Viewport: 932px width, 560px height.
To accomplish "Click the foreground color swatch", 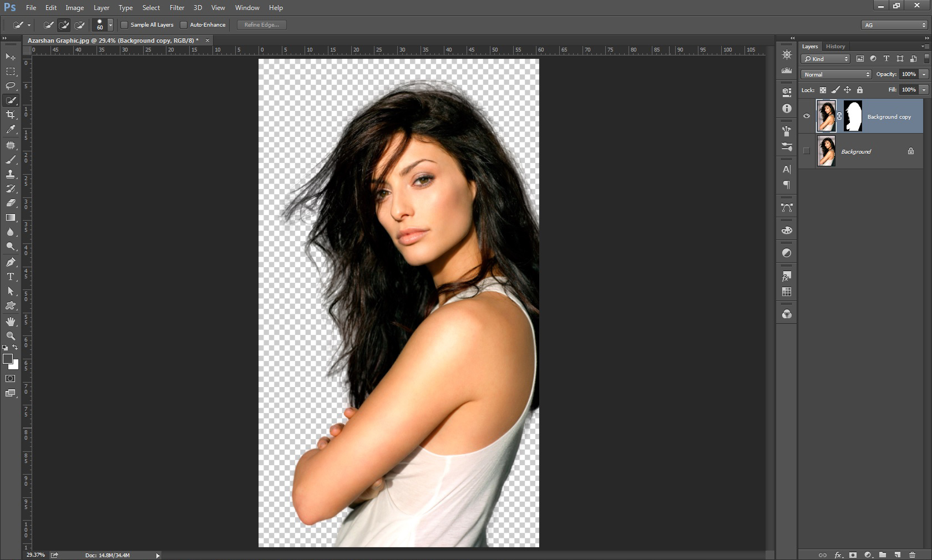I will coord(8,359).
